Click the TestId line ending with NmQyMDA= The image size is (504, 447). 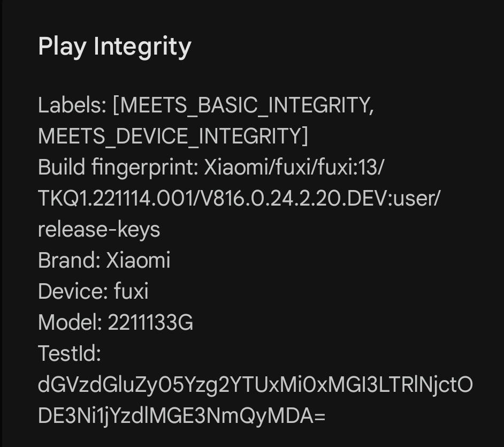[181, 416]
